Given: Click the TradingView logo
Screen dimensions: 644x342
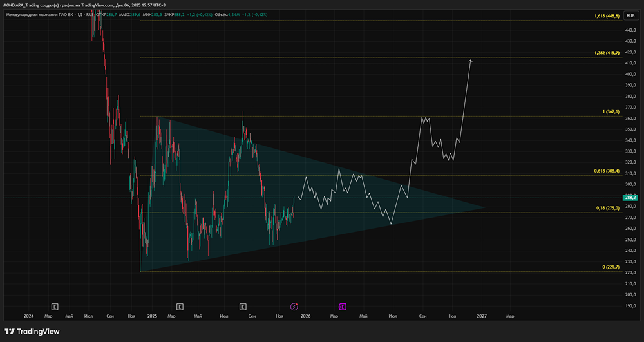Looking at the screenshot, I should [33, 331].
